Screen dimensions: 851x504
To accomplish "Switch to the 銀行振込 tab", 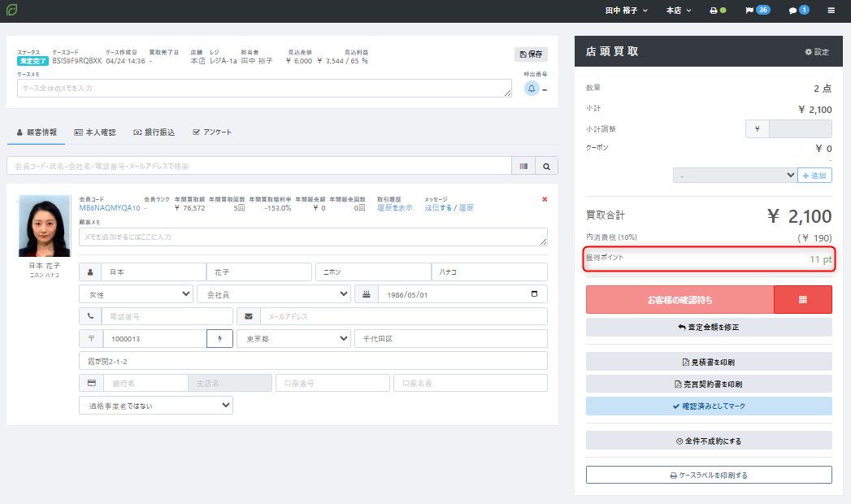I will pos(154,133).
